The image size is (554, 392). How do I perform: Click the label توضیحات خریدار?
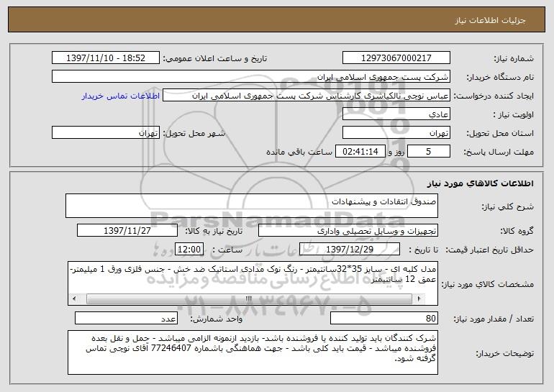[505, 353]
